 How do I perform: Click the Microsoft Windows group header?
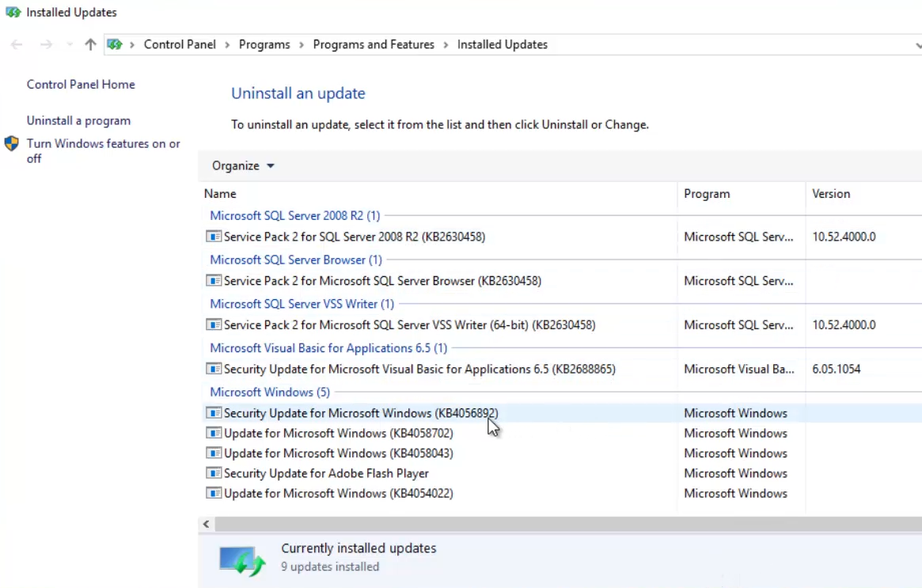click(x=270, y=392)
